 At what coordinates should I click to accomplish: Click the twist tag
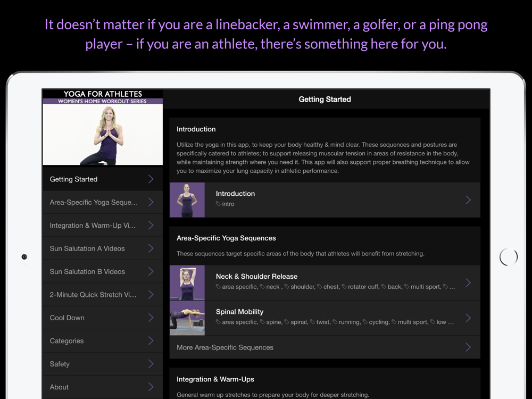coord(320,322)
